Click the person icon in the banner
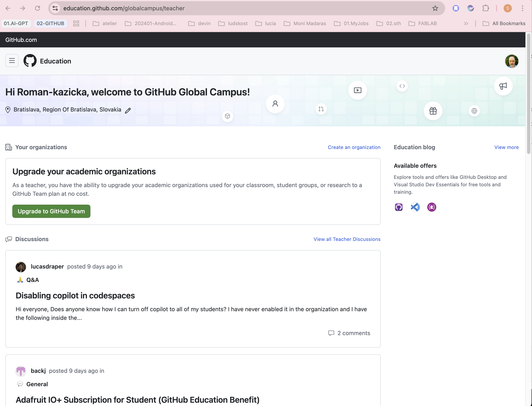 click(x=275, y=103)
